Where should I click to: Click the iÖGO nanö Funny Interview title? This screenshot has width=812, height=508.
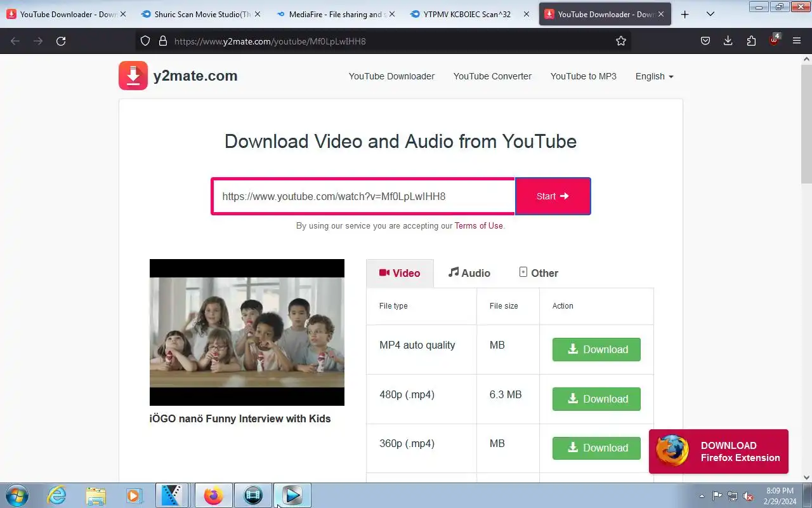(240, 418)
